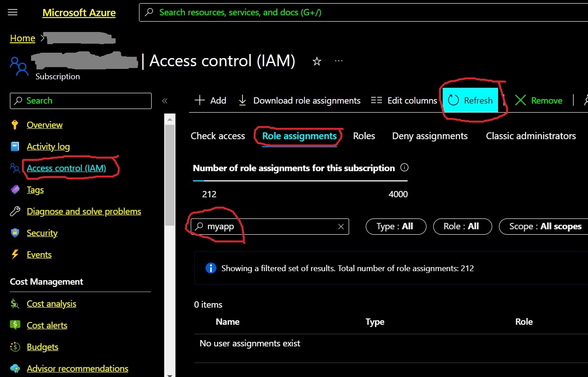
Task: Open the Type : All filter
Action: click(396, 227)
